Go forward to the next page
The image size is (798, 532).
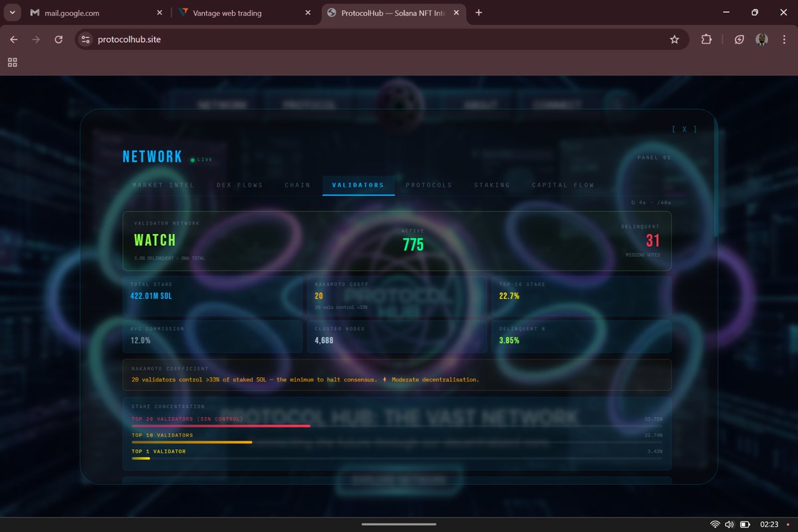36,39
